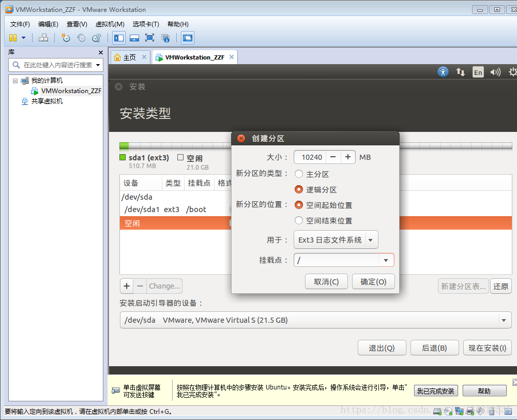Open the 编辑(E) menu
The image size is (517, 420).
48,24
